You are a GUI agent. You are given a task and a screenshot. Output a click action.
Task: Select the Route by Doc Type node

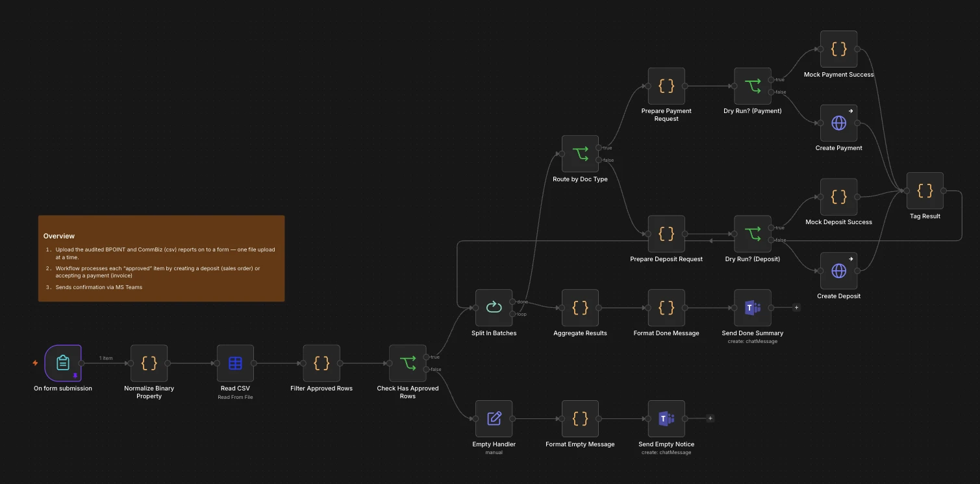[x=581, y=154]
